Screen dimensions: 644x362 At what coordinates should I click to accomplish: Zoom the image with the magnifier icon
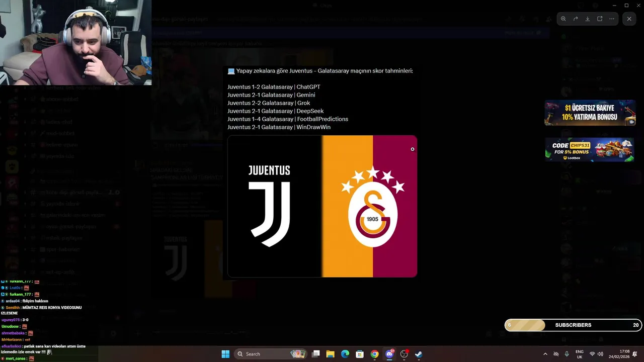point(563,19)
